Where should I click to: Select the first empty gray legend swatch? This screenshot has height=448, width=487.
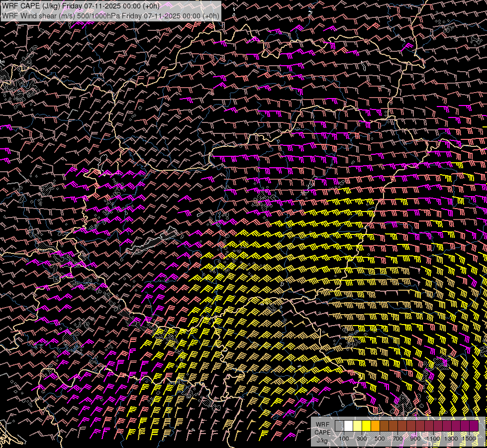(339, 426)
